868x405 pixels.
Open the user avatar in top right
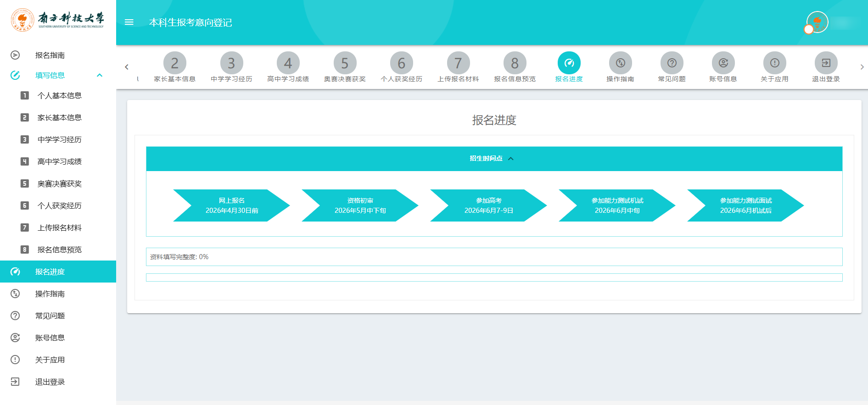point(817,22)
